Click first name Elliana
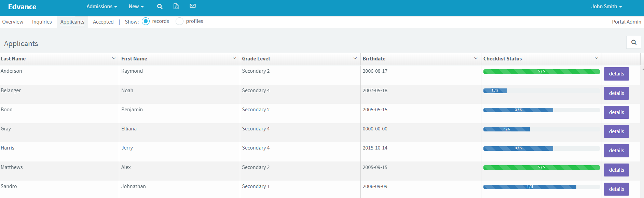This screenshot has width=644, height=198. coord(129,129)
